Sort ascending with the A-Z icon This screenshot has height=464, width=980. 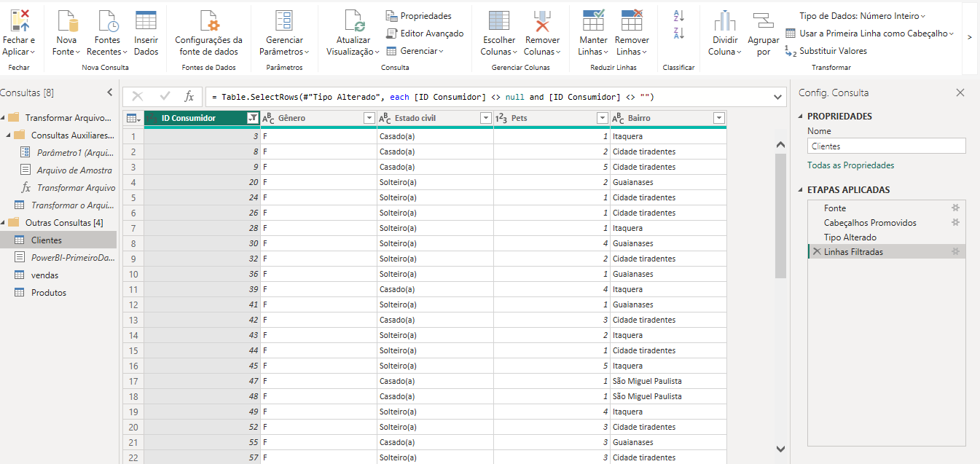coord(678,15)
